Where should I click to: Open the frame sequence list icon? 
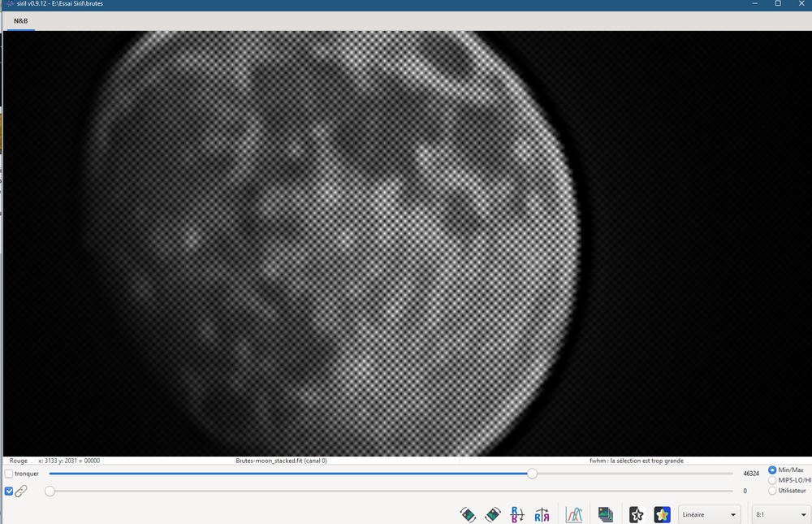pos(606,515)
